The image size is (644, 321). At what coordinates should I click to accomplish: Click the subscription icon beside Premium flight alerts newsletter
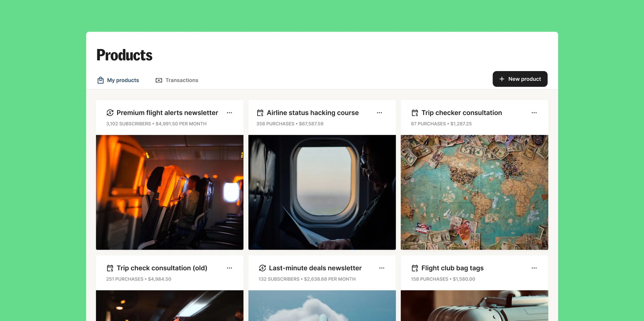point(110,113)
